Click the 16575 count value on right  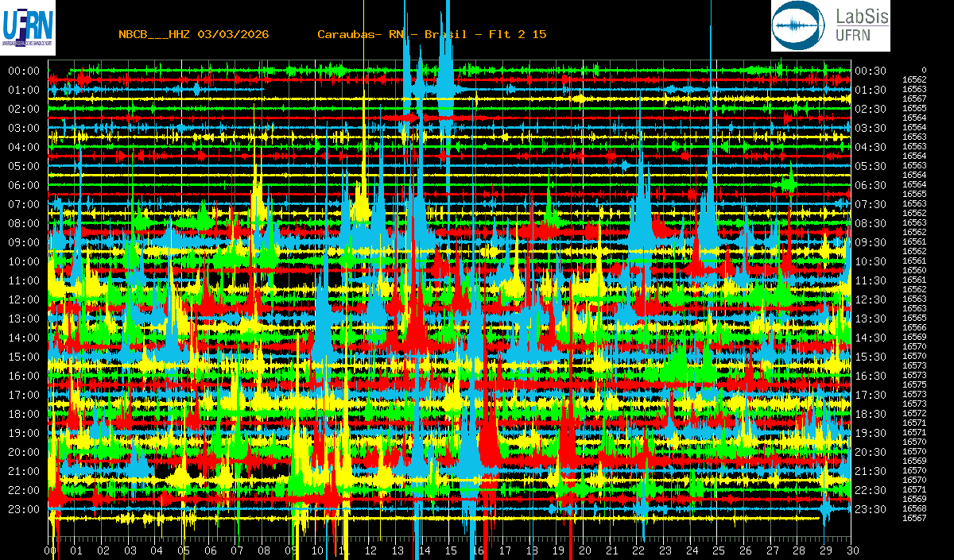914,384
